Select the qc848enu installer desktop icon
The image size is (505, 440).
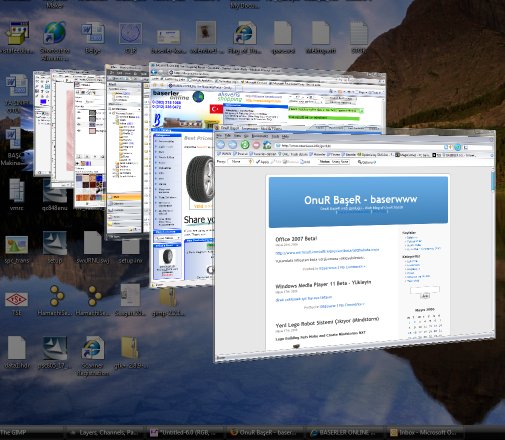click(x=55, y=195)
